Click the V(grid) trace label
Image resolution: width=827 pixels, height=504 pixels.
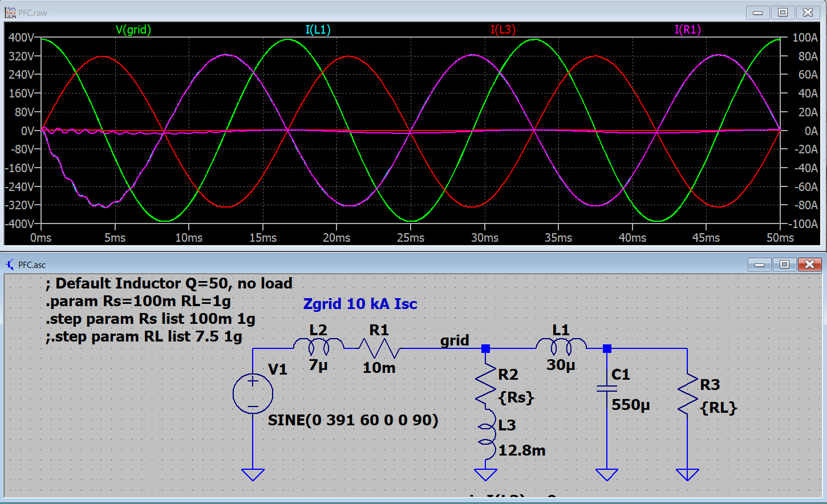133,30
